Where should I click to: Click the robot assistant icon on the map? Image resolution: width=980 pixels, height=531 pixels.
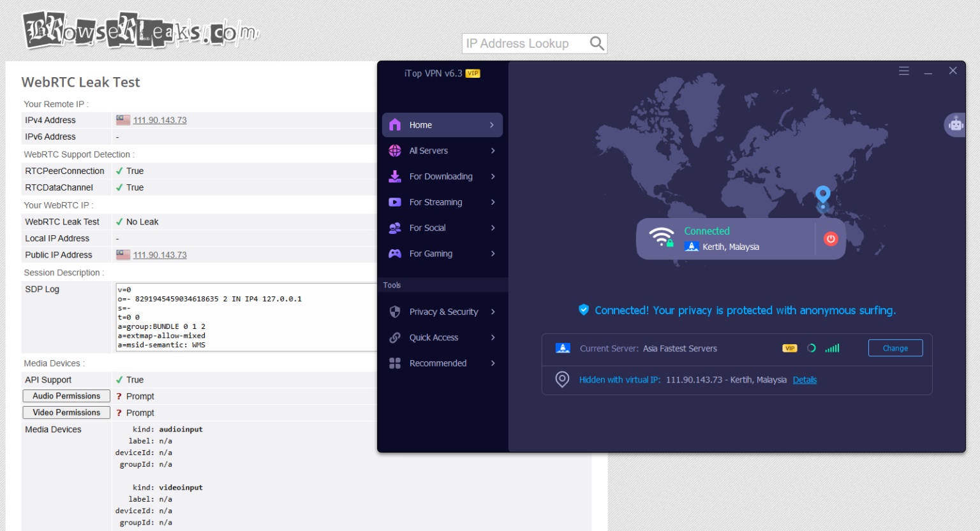coord(955,125)
